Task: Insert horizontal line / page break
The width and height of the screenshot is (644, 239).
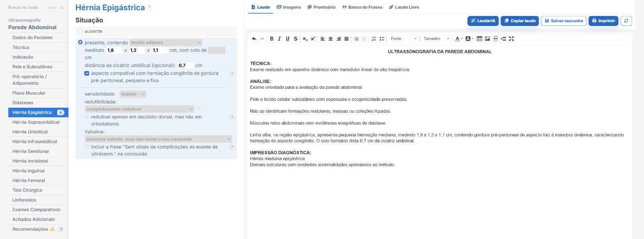Action: 495,39
